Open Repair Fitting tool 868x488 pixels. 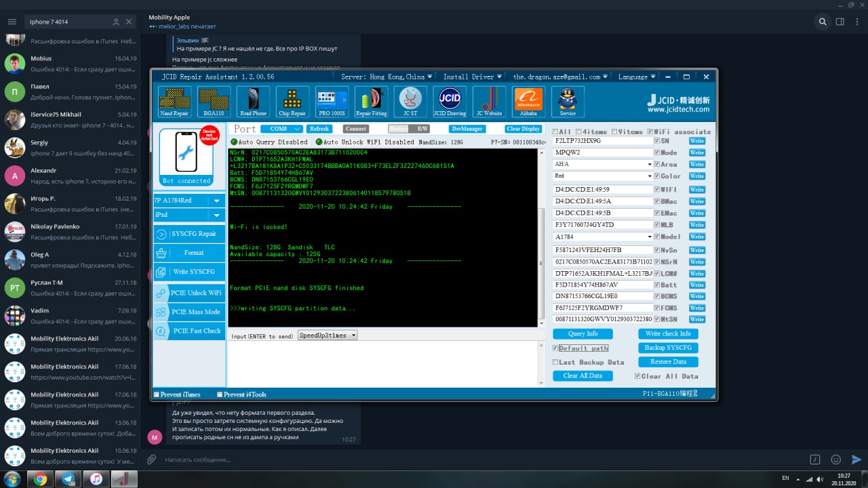[371, 102]
